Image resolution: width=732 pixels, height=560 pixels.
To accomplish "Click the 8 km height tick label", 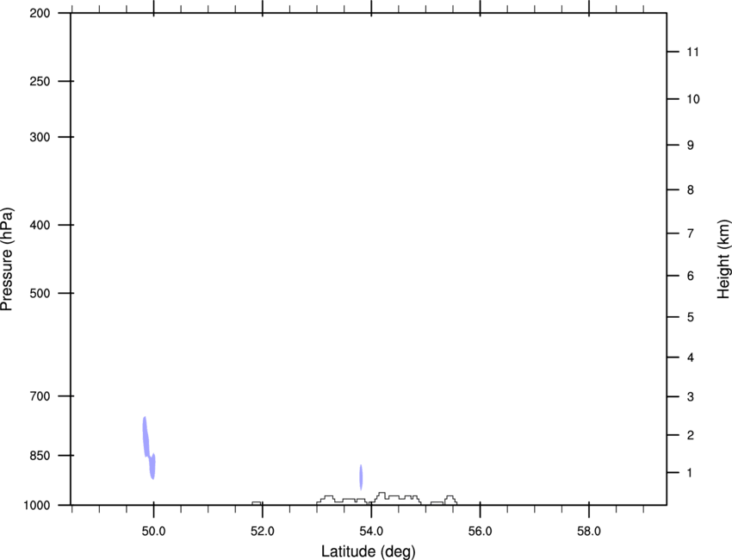I will [690, 190].
